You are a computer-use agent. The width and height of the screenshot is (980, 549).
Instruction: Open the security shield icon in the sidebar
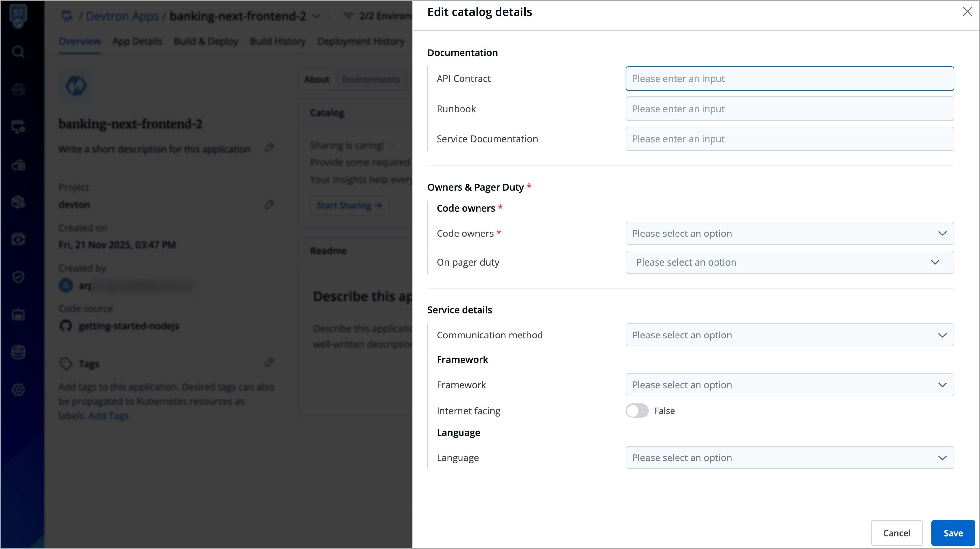coord(18,277)
